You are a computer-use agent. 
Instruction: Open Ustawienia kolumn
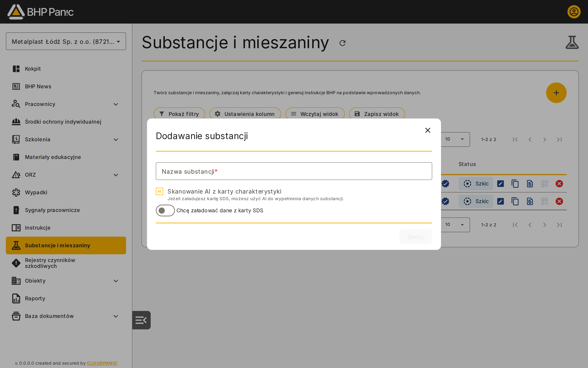pyautogui.click(x=245, y=114)
